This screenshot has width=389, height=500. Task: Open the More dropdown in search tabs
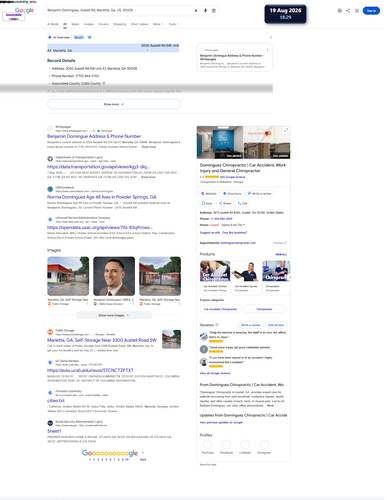[x=158, y=24]
